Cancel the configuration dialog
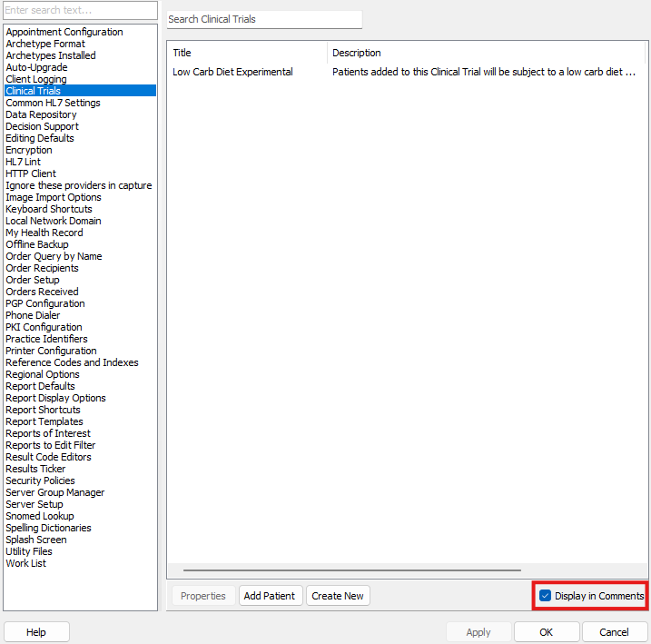 point(614,632)
